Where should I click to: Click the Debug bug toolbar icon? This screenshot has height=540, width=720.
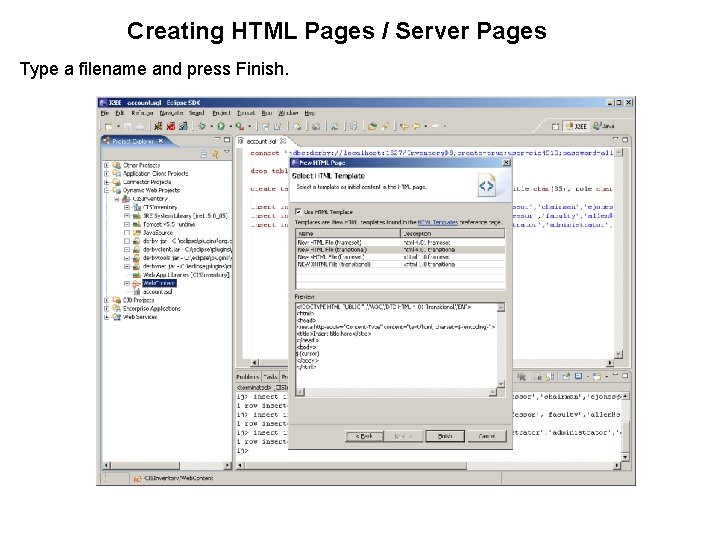click(202, 126)
